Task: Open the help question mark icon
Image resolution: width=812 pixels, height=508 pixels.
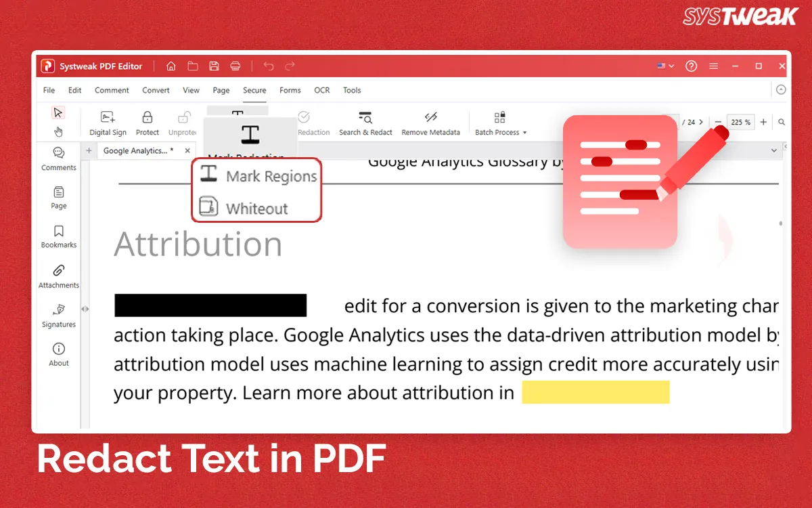Action: pos(691,66)
